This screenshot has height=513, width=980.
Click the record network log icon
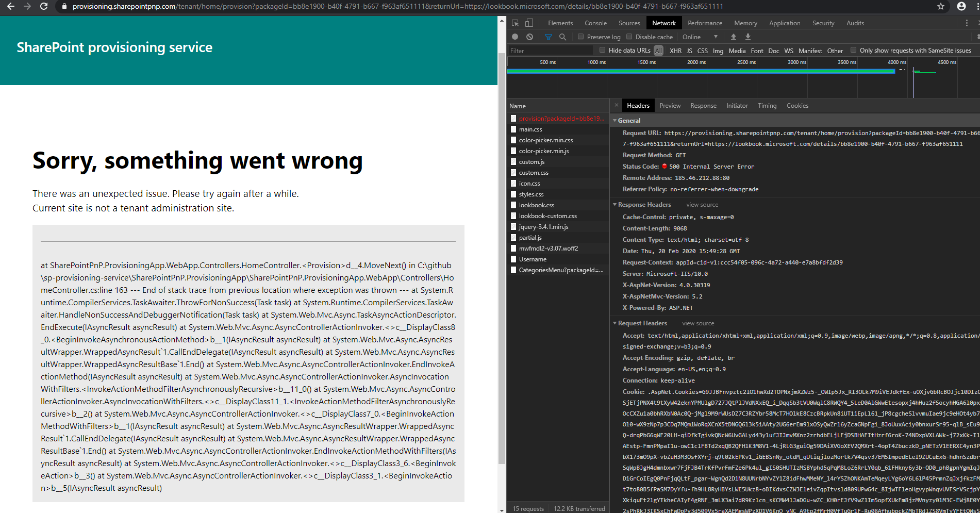[514, 37]
